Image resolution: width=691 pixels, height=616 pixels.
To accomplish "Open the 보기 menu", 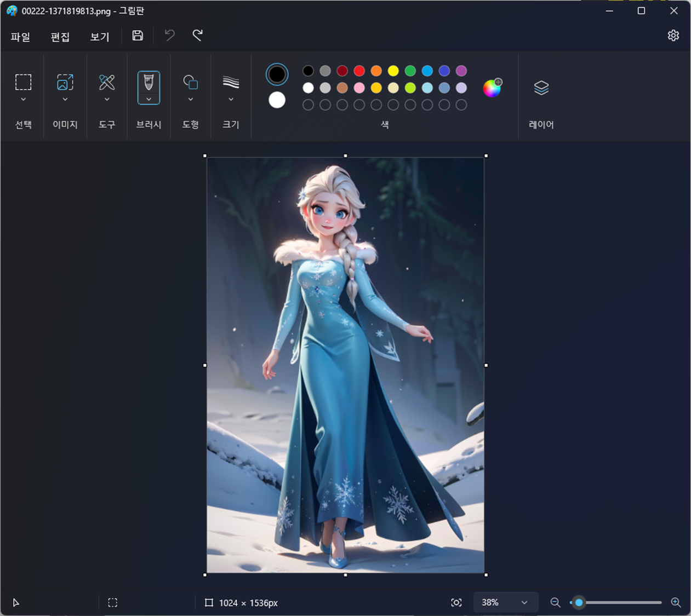I will (x=100, y=37).
